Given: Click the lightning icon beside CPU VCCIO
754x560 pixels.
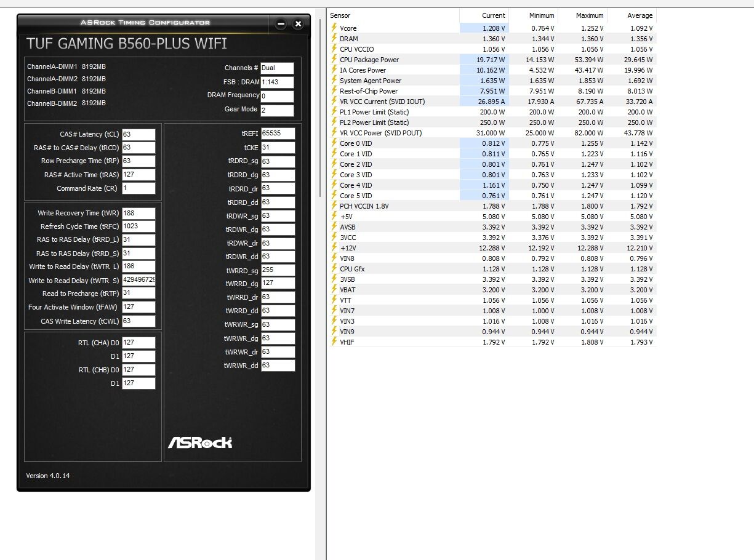Looking at the screenshot, I should [x=334, y=49].
